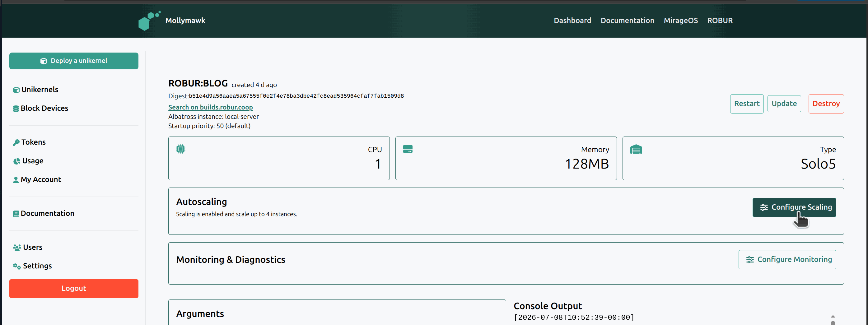The height and width of the screenshot is (325, 868).
Task: Click the Deploy a unikernel button
Action: tap(74, 61)
